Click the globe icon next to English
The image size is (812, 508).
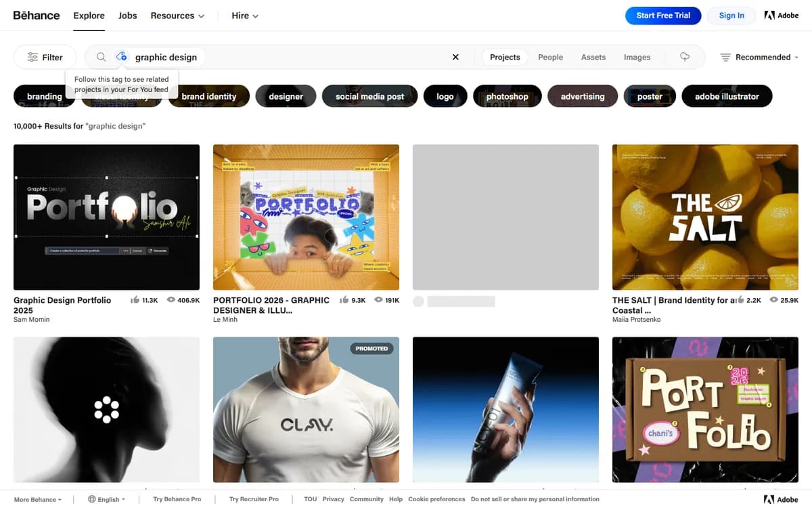click(x=91, y=499)
